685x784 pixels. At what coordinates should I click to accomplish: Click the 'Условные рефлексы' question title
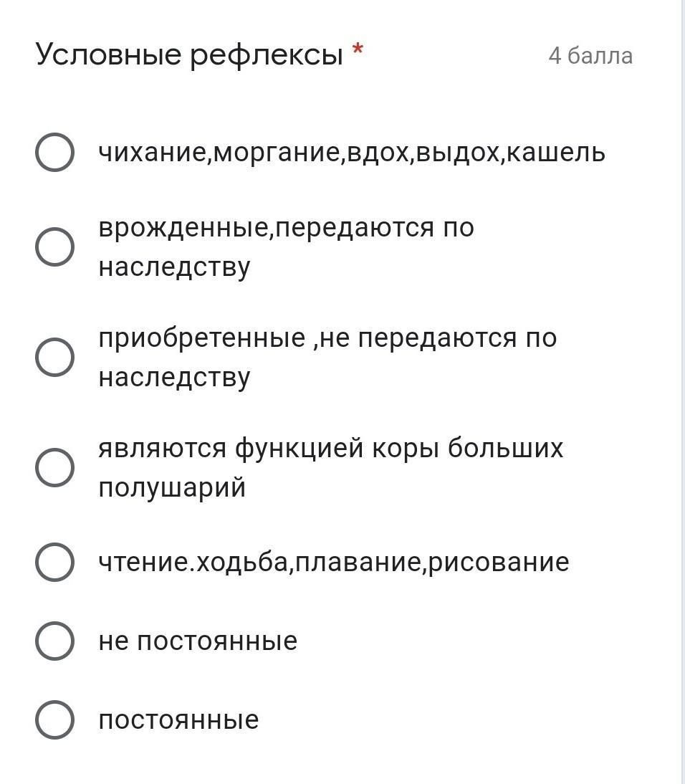tap(189, 55)
